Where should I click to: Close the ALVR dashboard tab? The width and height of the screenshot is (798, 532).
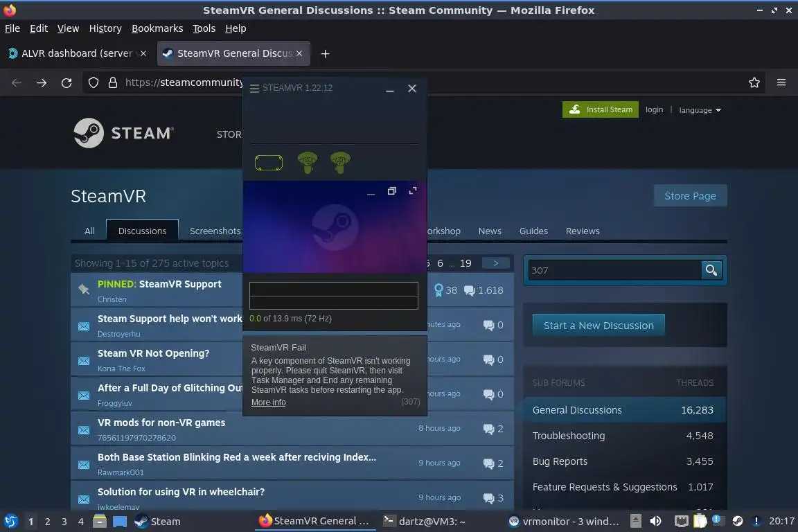pos(143,53)
